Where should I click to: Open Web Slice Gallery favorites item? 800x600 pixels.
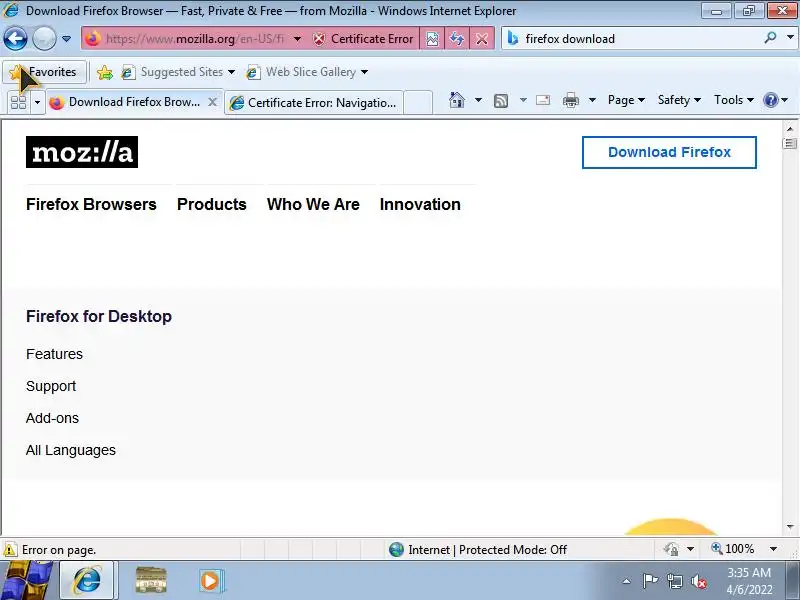(x=307, y=72)
